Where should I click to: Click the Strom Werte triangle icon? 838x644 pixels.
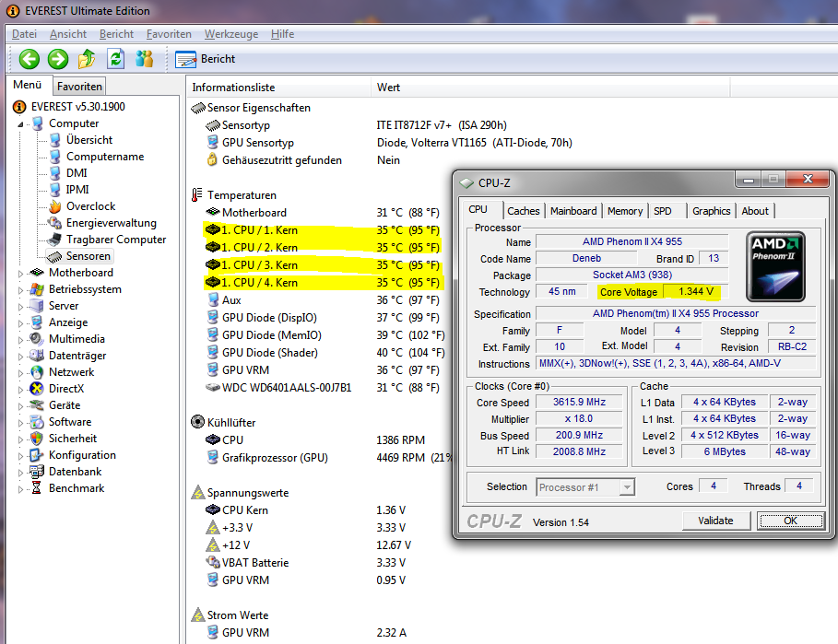pos(198,615)
